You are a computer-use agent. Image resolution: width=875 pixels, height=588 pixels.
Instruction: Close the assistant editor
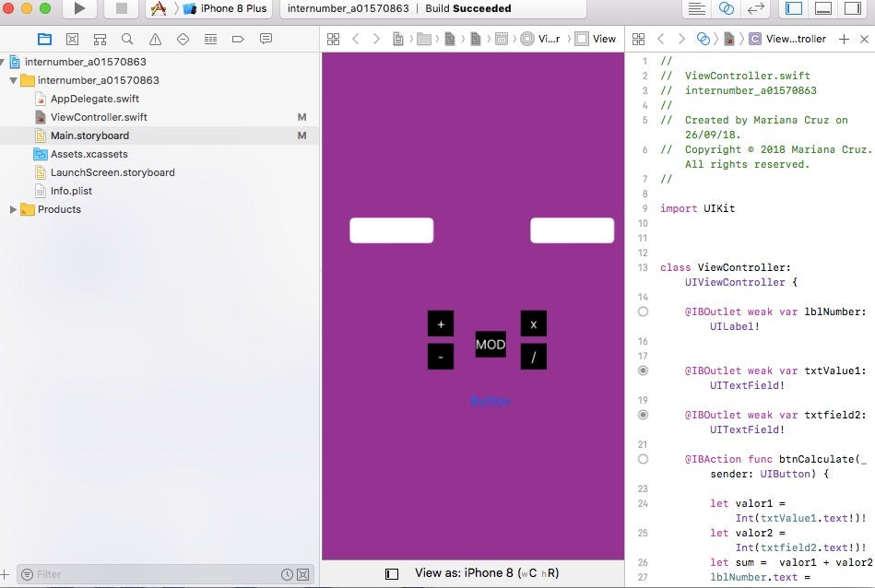[x=865, y=39]
